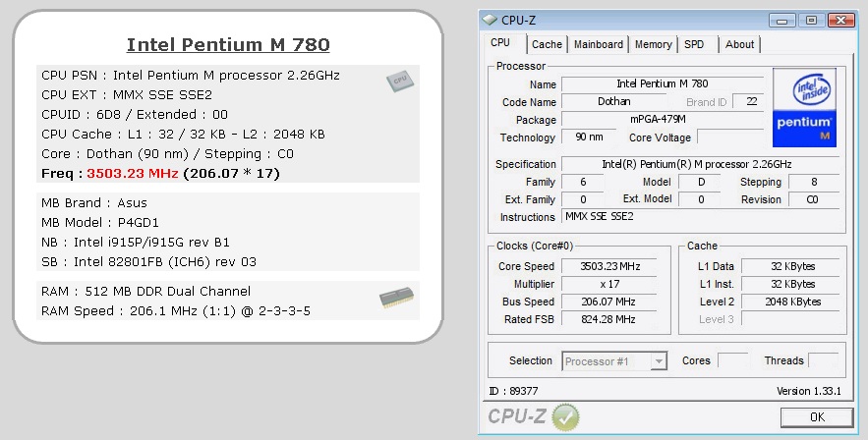Click the Model value D
868x440 pixels.
click(x=700, y=182)
